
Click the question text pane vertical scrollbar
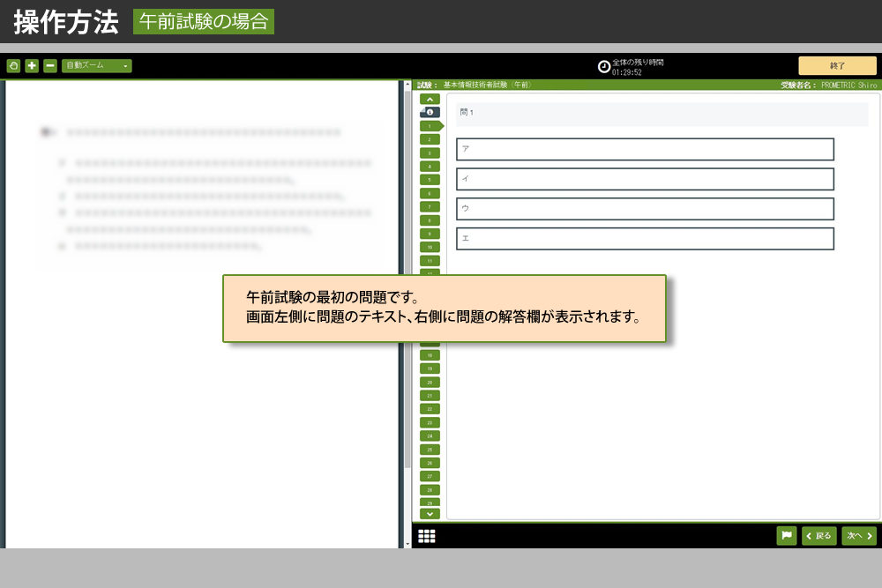[x=407, y=309]
